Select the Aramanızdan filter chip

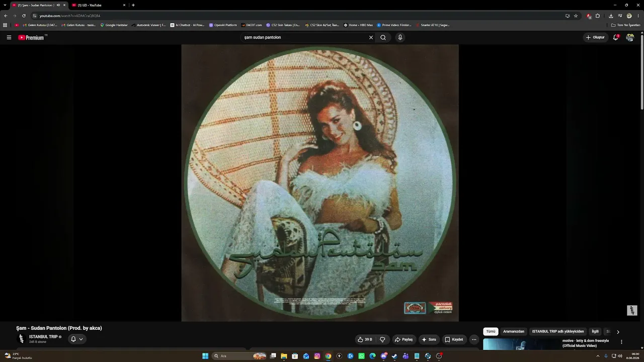(x=514, y=332)
